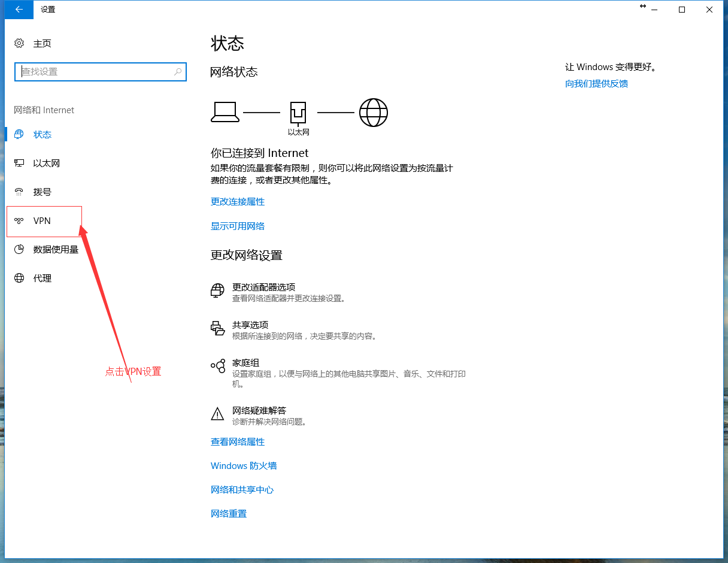The width and height of the screenshot is (728, 563).
Task: Open 共享选项 sharing options
Action: pos(250,325)
